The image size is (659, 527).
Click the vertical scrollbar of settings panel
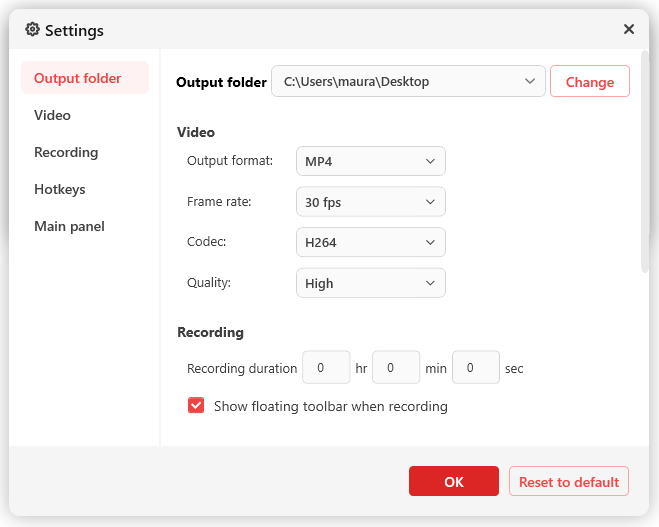click(x=645, y=162)
